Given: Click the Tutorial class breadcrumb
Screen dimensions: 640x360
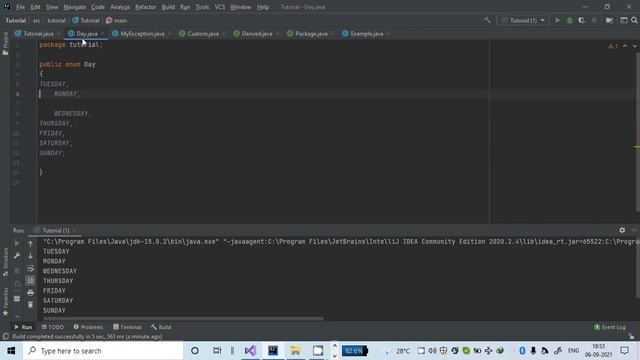Looking at the screenshot, I should point(86,20).
